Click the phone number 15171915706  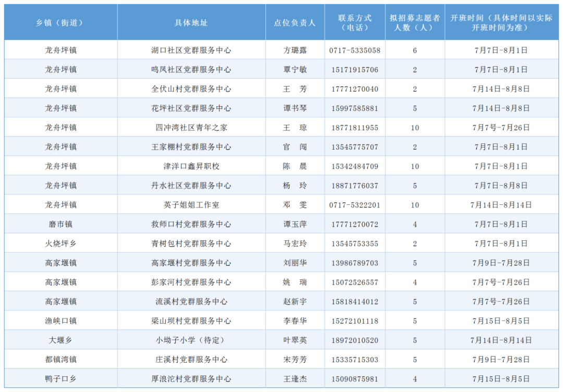tap(354, 69)
